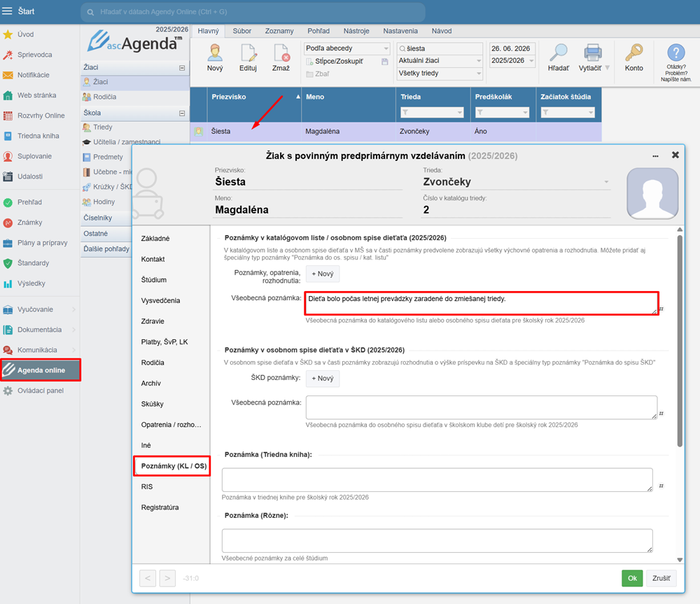Open the Všetky triedy dropdown
Screen dimensions: 700x604
click(x=440, y=73)
